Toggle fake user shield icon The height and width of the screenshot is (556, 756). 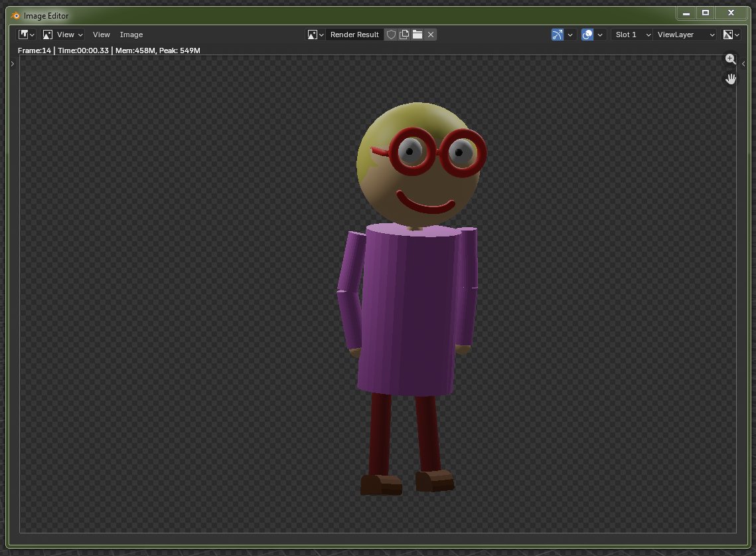tap(391, 35)
